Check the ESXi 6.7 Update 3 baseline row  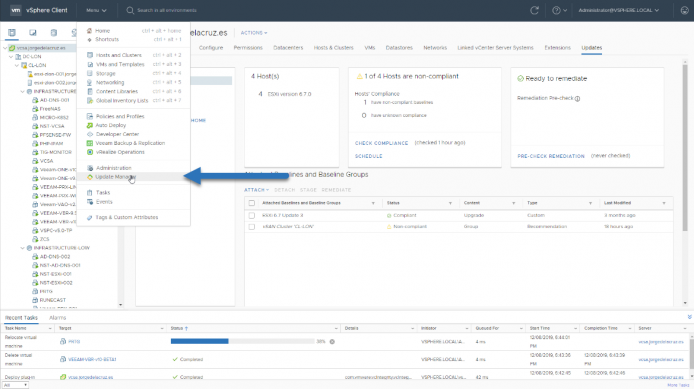coord(252,216)
